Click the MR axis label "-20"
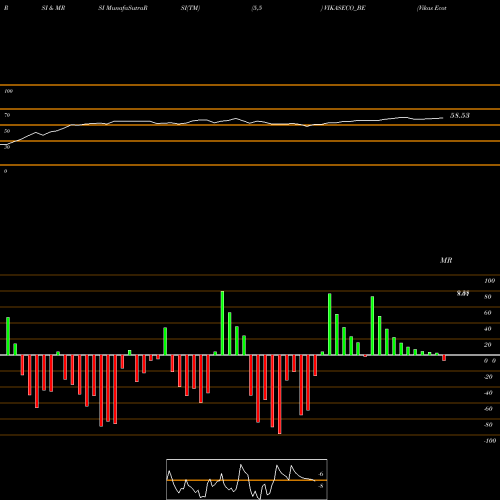The image size is (500, 500). [488, 377]
